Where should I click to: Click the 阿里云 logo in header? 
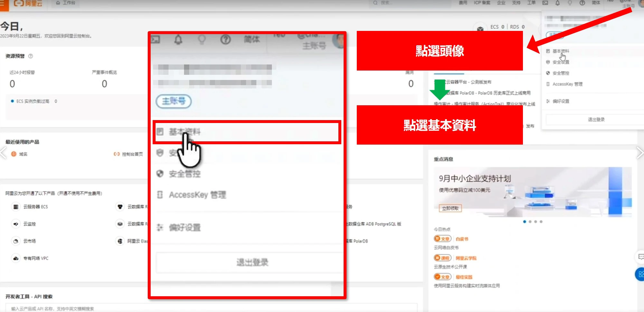(28, 3)
